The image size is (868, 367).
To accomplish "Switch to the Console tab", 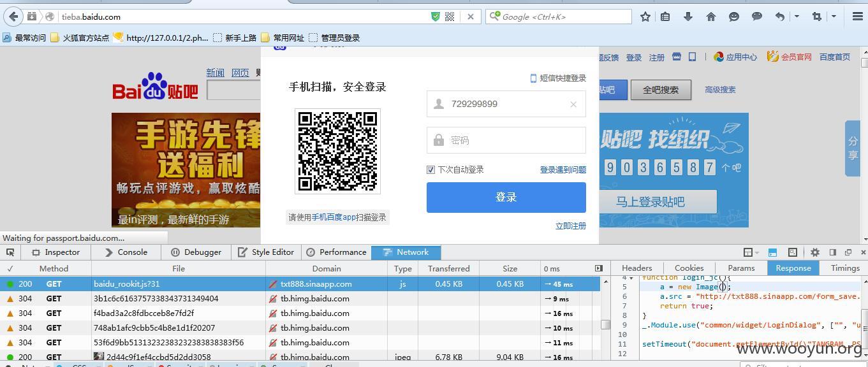I will [x=126, y=252].
